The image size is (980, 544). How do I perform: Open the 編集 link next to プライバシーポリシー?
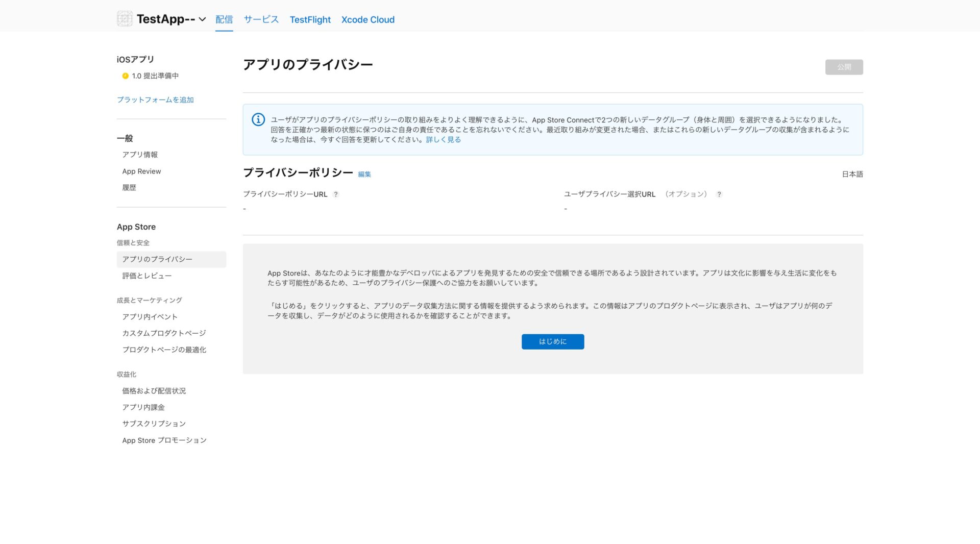pos(364,175)
